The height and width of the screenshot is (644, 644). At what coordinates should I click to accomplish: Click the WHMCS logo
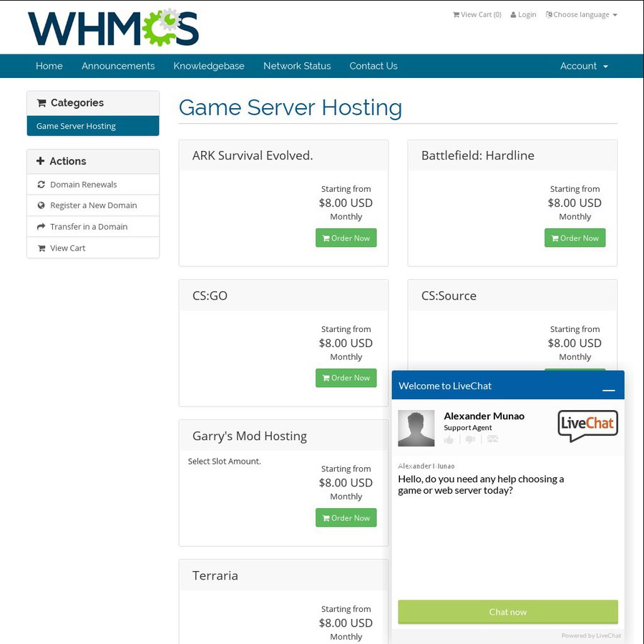pyautogui.click(x=113, y=27)
